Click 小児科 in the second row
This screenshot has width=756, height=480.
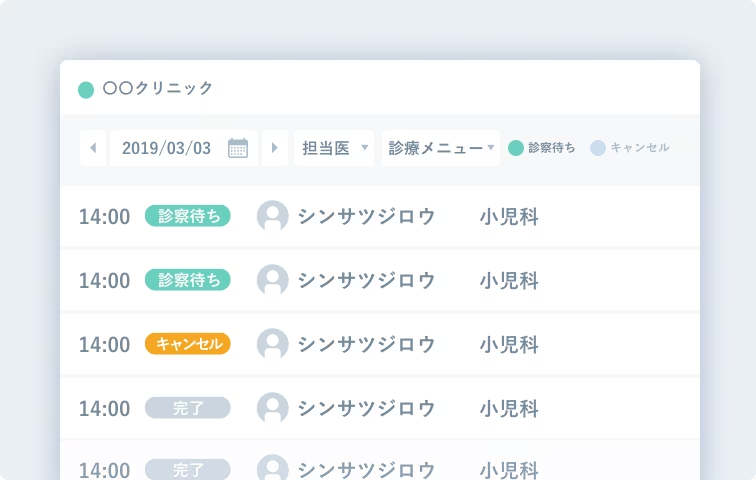coord(509,280)
